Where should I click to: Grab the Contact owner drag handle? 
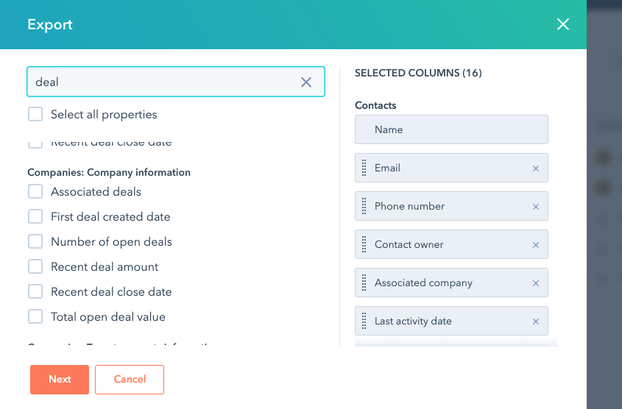[x=364, y=244]
